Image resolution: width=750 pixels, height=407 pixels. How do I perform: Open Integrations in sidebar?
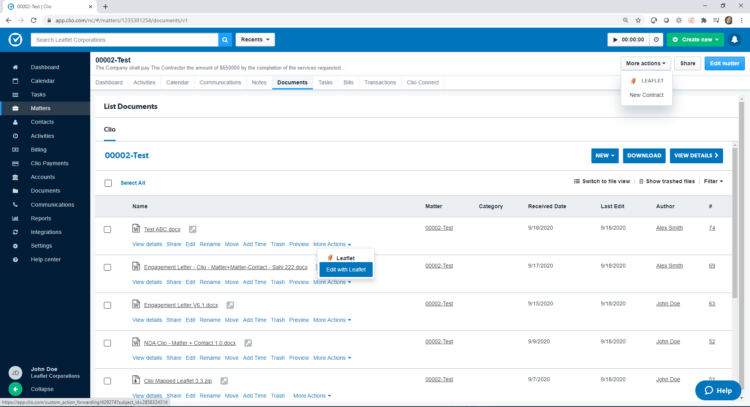46,231
